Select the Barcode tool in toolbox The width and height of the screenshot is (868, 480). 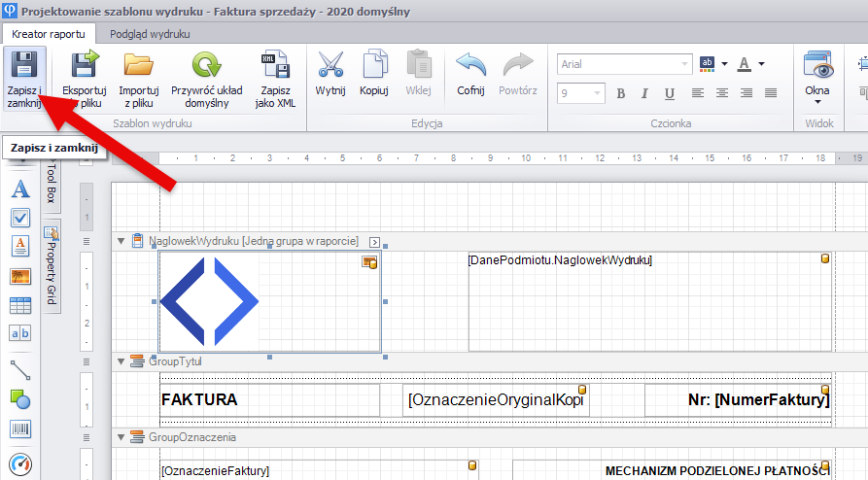click(x=20, y=428)
